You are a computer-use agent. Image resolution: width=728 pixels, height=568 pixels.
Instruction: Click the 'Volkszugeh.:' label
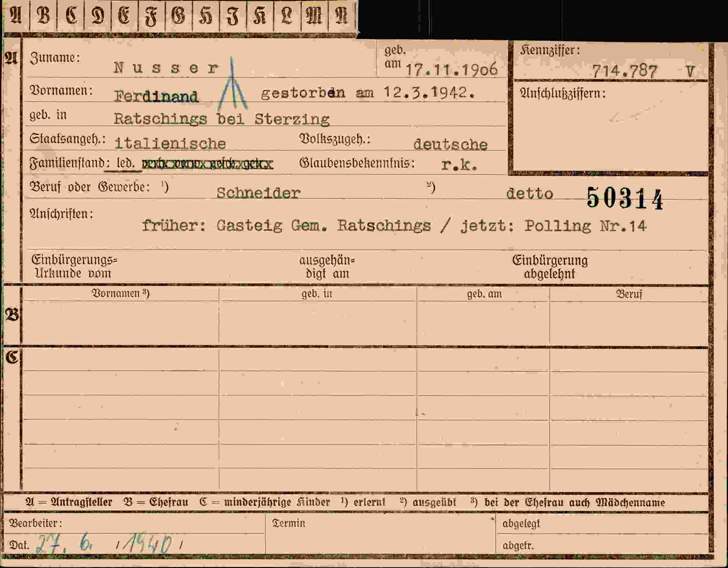335,139
